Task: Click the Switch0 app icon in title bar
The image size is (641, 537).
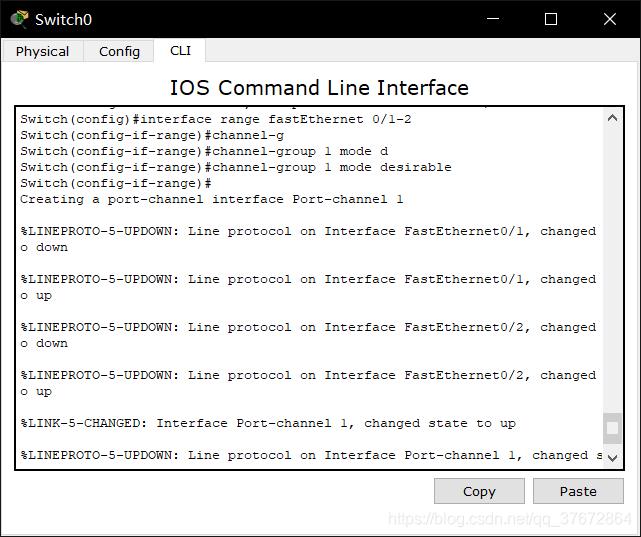Action: 19,19
